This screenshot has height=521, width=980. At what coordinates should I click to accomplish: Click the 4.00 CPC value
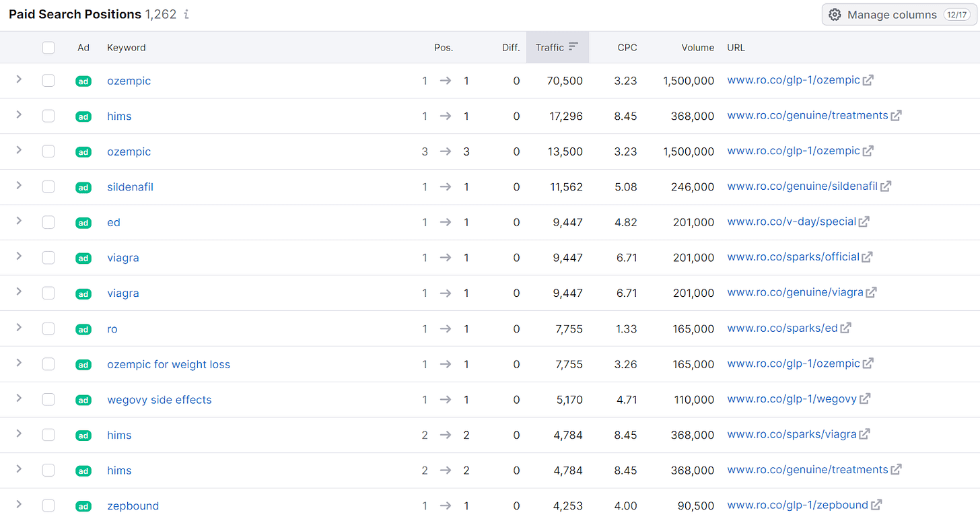pyautogui.click(x=625, y=506)
